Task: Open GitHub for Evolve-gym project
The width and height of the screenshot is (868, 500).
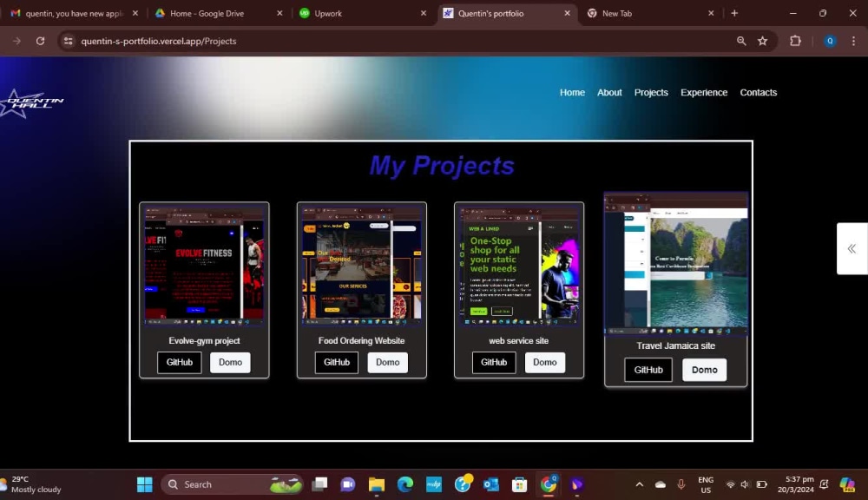Action: (x=180, y=362)
